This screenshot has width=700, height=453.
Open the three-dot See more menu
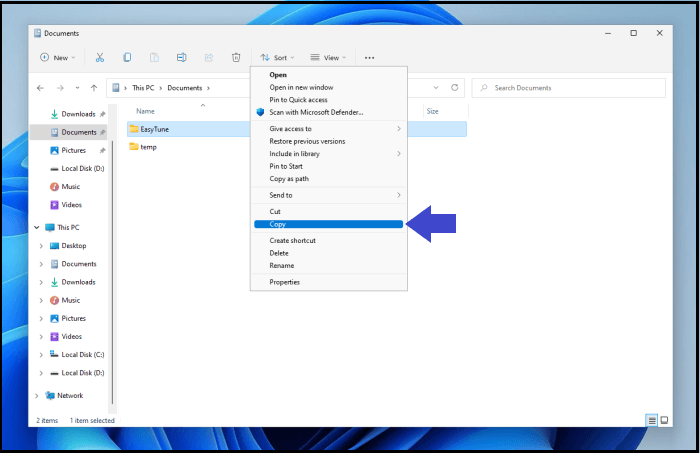click(369, 58)
